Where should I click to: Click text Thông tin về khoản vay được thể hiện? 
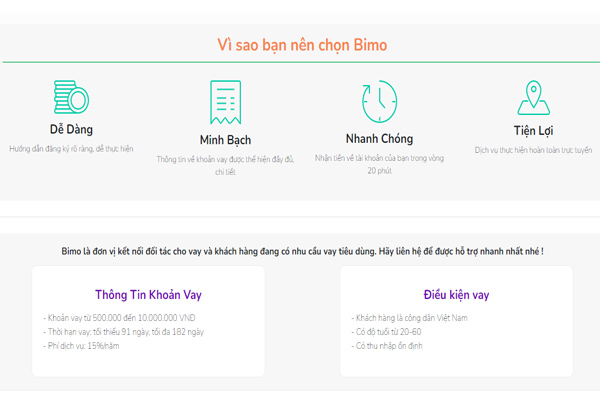(x=225, y=165)
